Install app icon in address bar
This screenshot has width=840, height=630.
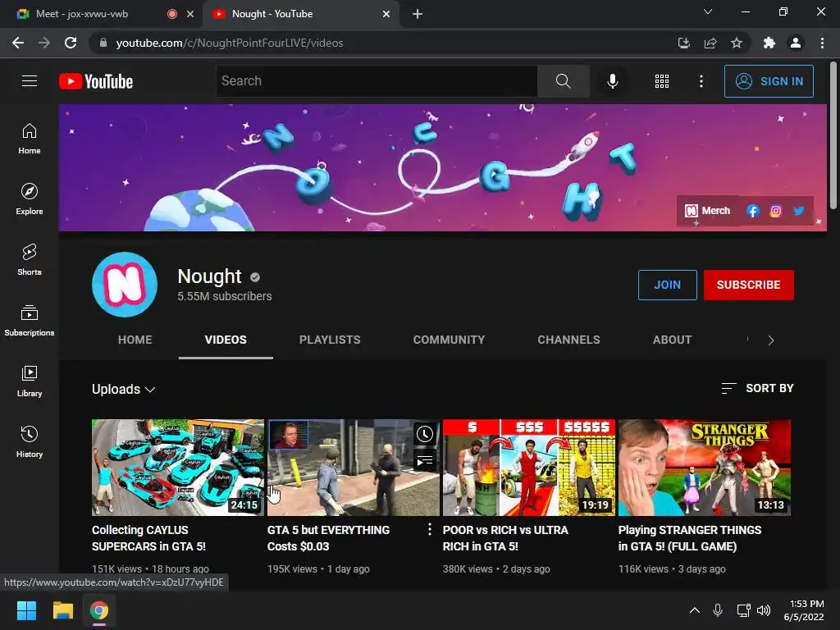click(683, 43)
